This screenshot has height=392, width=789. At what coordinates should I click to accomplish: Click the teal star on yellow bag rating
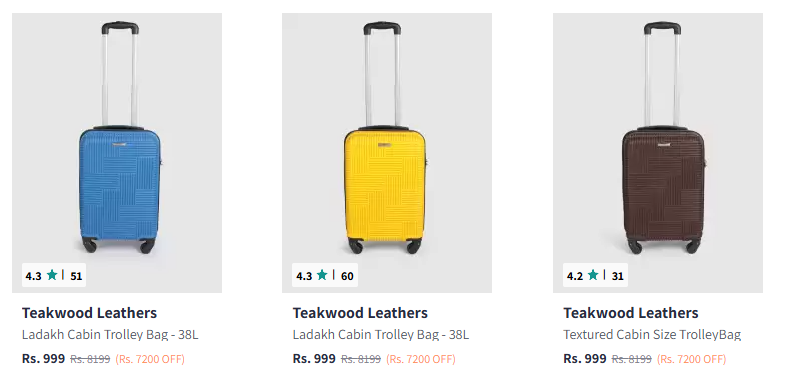click(322, 275)
